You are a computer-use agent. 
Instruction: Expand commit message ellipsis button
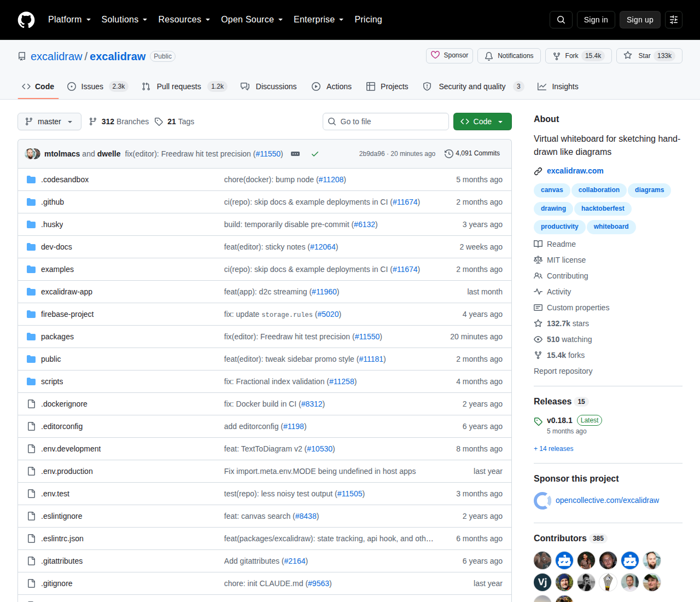pos(295,154)
